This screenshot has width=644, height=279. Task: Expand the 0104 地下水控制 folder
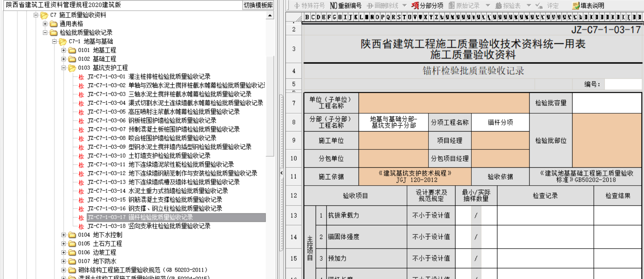tap(64, 235)
